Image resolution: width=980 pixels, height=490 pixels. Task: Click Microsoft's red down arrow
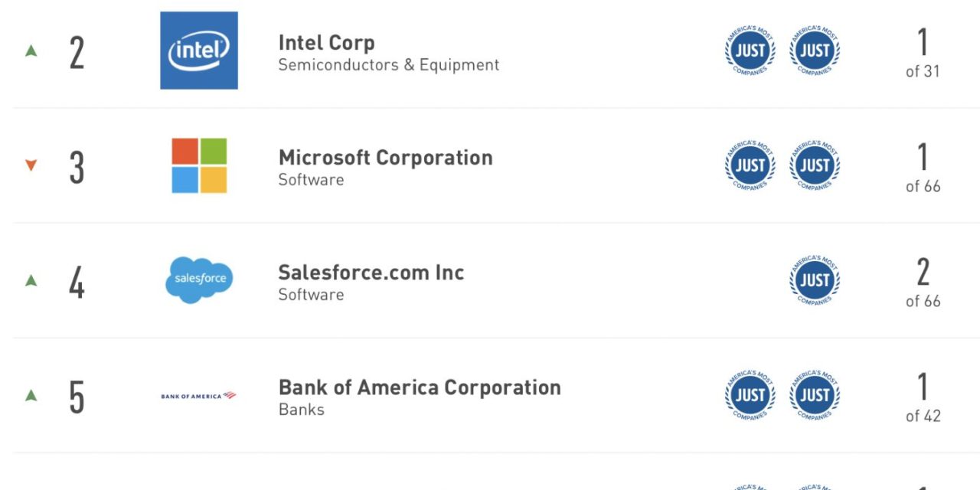pos(31,165)
